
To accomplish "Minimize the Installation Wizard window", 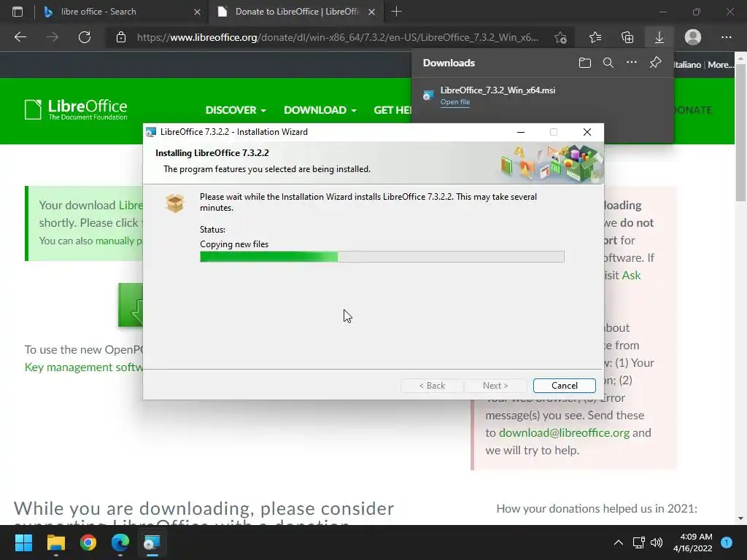I will pyautogui.click(x=521, y=132).
